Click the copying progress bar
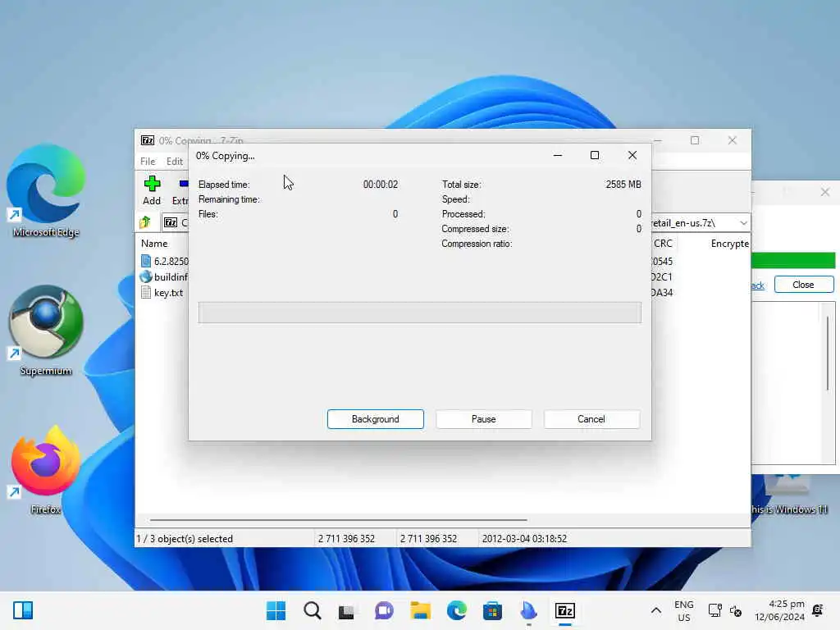840x630 pixels. pos(419,313)
